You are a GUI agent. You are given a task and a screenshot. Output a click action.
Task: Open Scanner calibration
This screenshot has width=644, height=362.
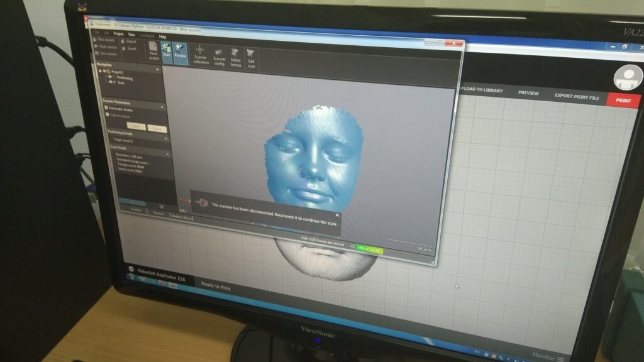click(201, 55)
